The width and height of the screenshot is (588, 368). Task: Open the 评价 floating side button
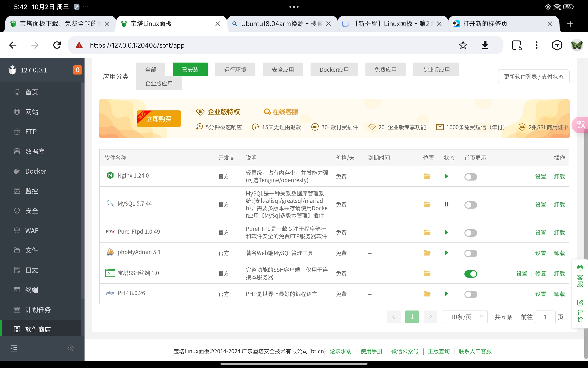tap(580, 311)
